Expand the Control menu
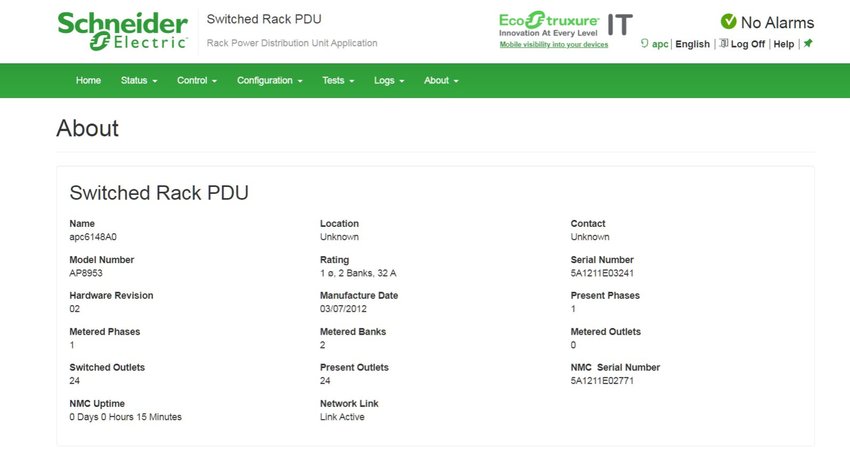This screenshot has height=458, width=850. click(x=197, y=80)
